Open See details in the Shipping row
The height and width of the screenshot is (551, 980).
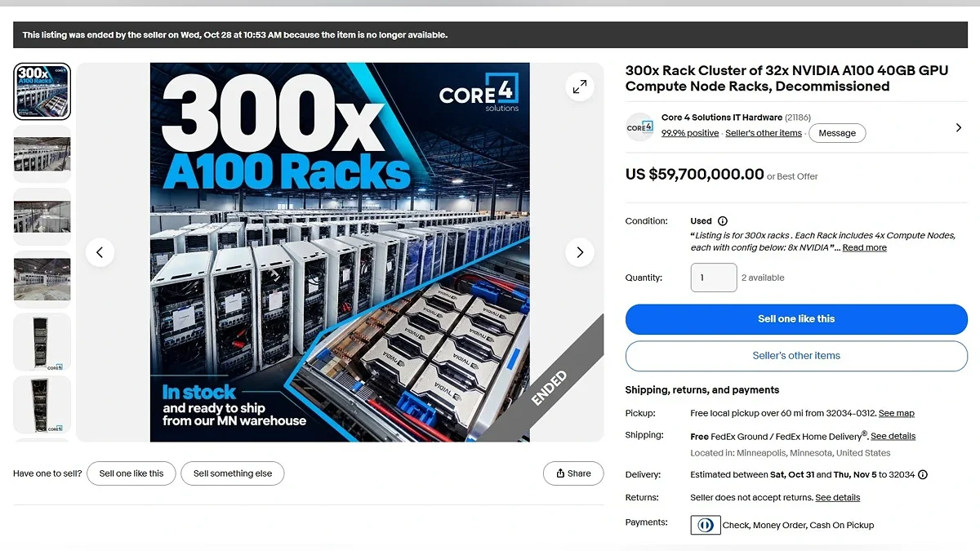click(893, 436)
